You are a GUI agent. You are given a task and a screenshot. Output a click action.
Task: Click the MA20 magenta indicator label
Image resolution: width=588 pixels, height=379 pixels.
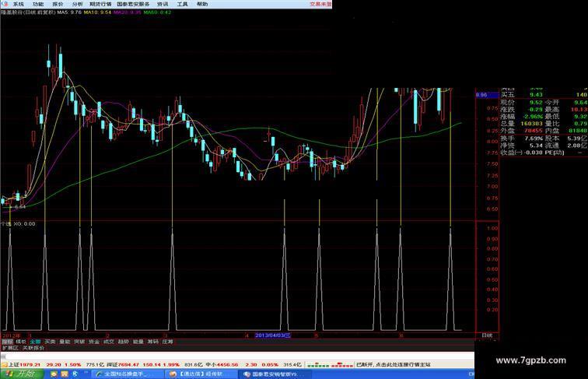(128, 12)
